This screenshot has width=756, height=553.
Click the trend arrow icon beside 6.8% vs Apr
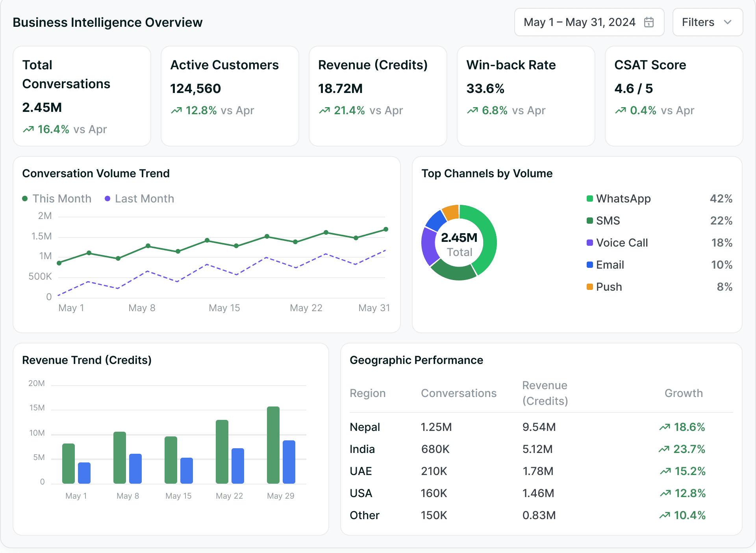coord(472,110)
